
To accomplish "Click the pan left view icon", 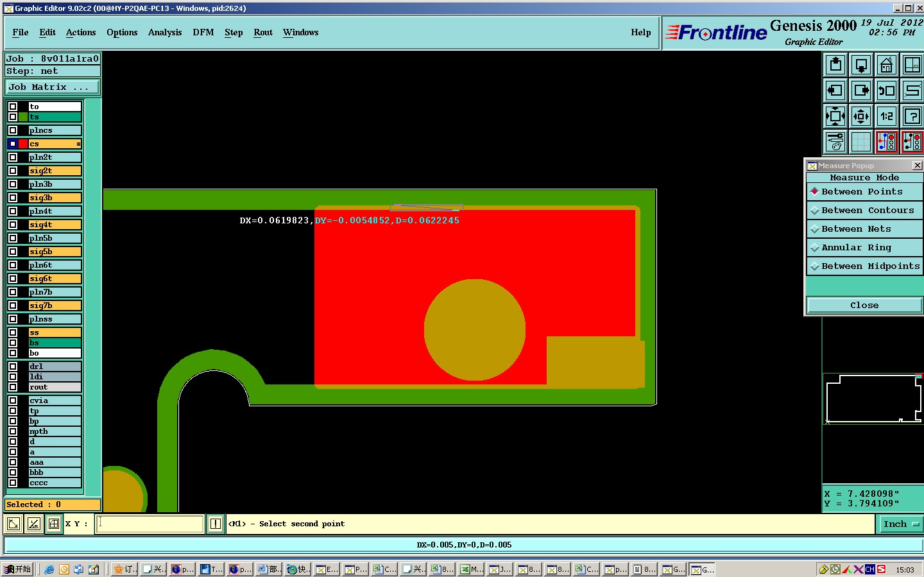I will (x=835, y=90).
